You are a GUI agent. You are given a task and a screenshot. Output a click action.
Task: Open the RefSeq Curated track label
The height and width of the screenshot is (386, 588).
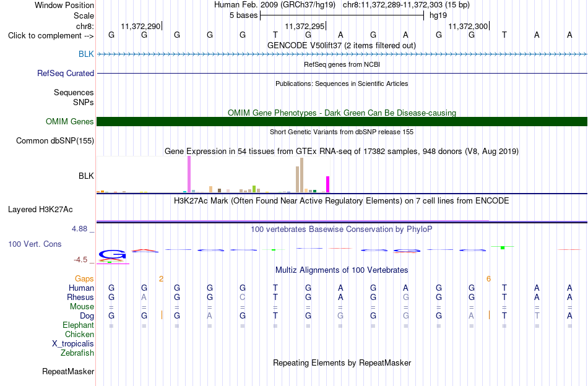point(65,73)
